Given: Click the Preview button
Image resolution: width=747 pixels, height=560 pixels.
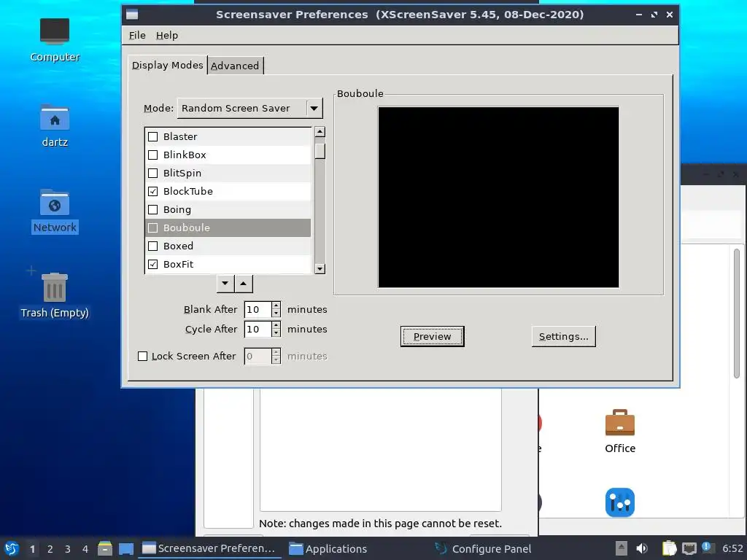Looking at the screenshot, I should (x=432, y=337).
